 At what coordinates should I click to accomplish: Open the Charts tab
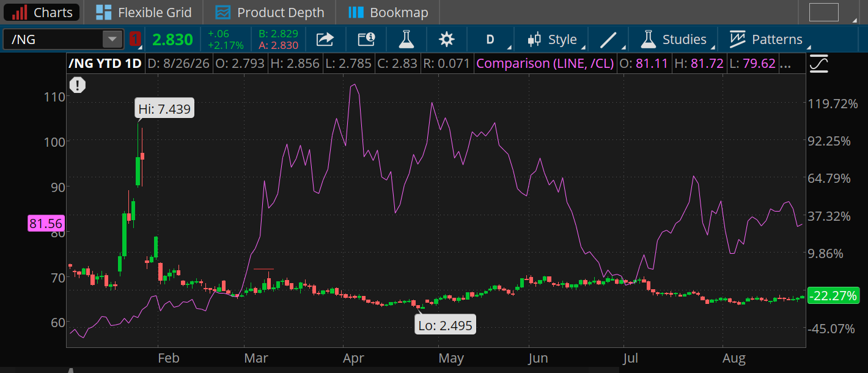coord(42,12)
